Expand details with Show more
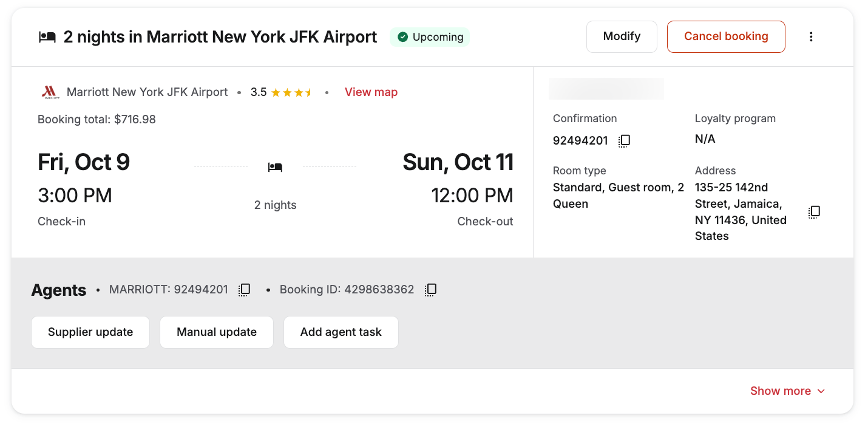 pyautogui.click(x=788, y=391)
